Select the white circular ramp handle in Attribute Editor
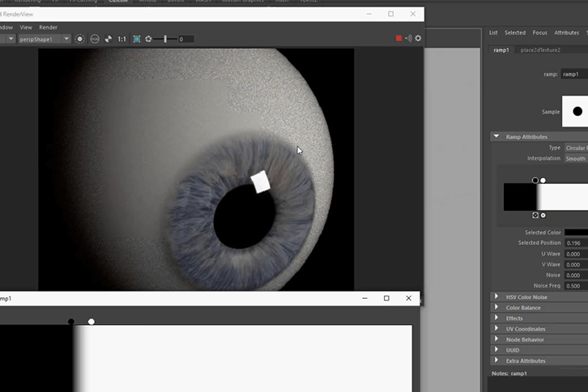Viewport: 588px width, 392px height. pos(543,180)
